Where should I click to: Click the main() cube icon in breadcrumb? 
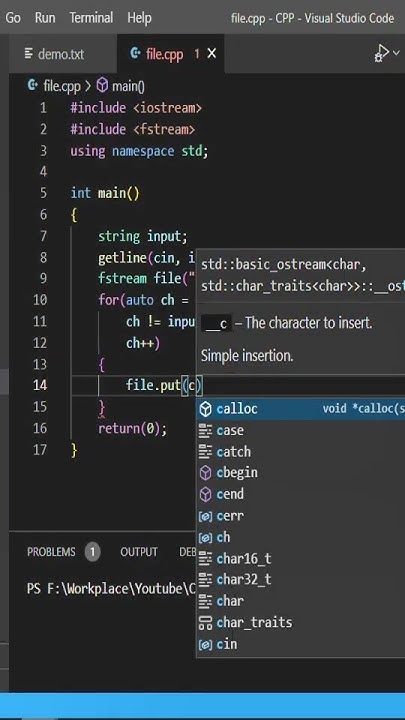pos(102,85)
